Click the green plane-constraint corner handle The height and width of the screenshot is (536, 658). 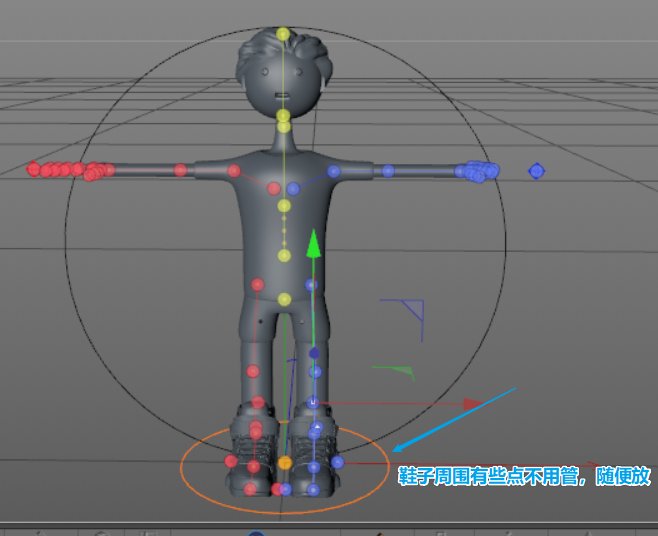(404, 370)
